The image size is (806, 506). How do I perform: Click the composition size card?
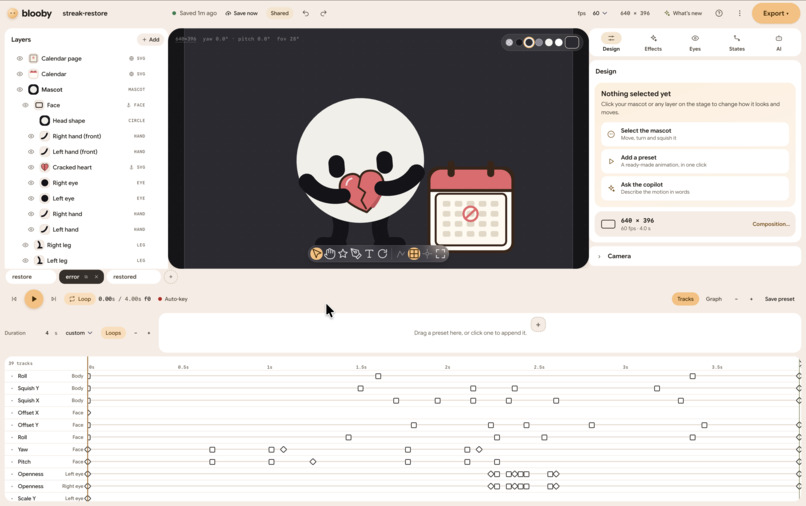(694, 224)
